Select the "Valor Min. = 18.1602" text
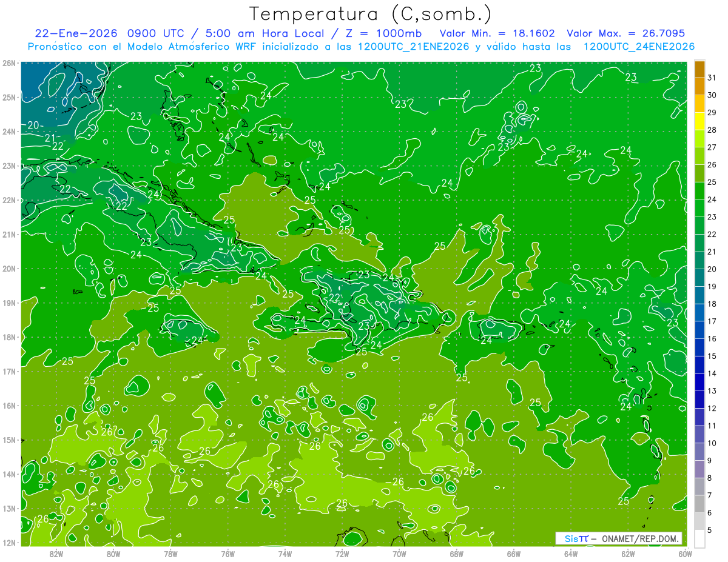728x562 pixels. coord(497,33)
